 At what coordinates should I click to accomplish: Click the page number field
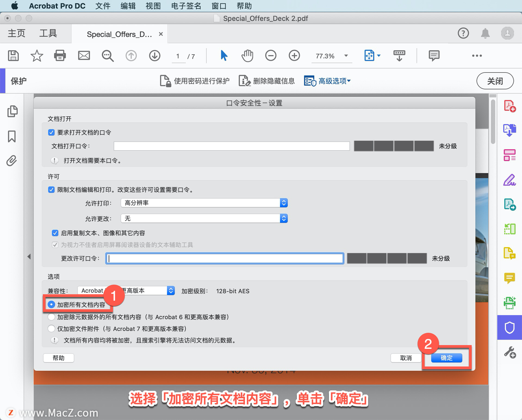[x=178, y=56]
